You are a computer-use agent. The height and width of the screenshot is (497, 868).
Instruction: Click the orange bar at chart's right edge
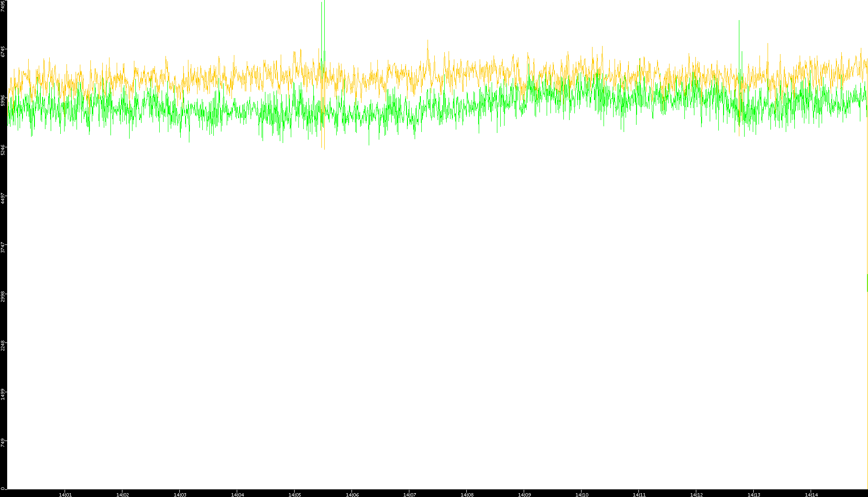pos(867,282)
